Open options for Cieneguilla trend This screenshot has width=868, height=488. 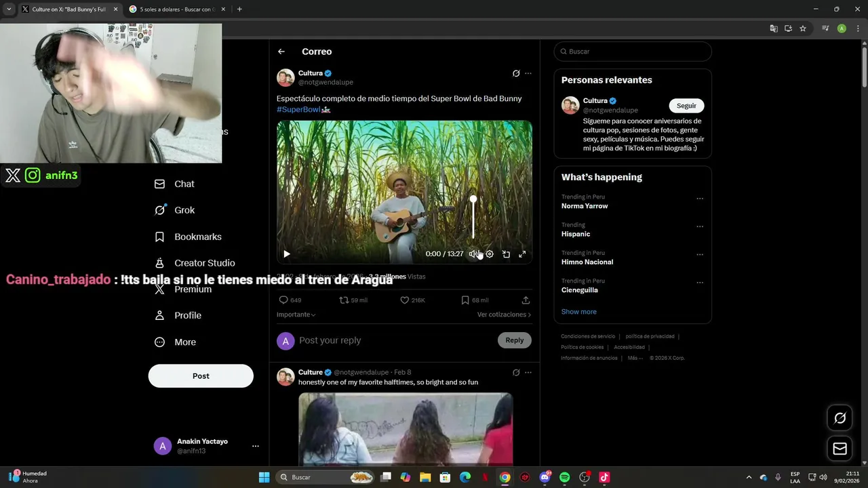pyautogui.click(x=700, y=283)
